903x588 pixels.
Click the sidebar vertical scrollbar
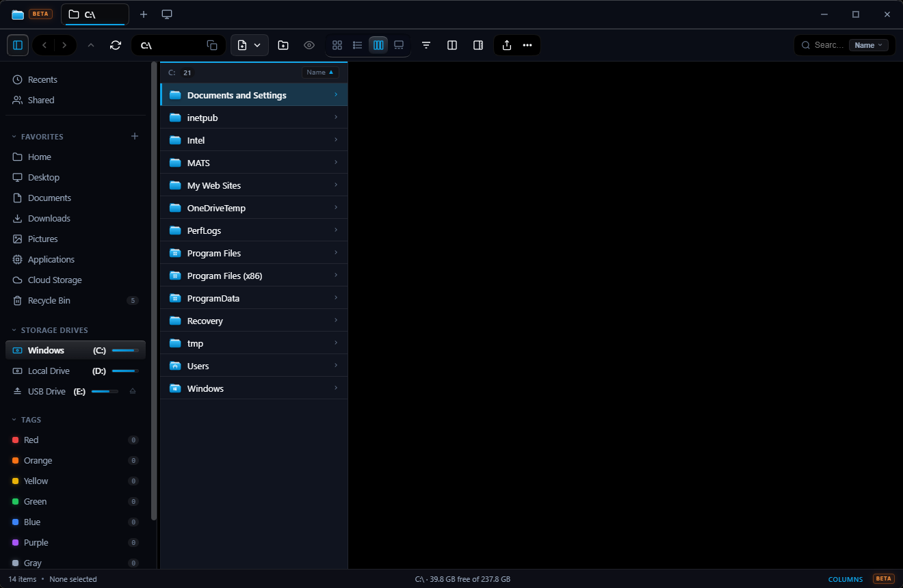click(154, 291)
